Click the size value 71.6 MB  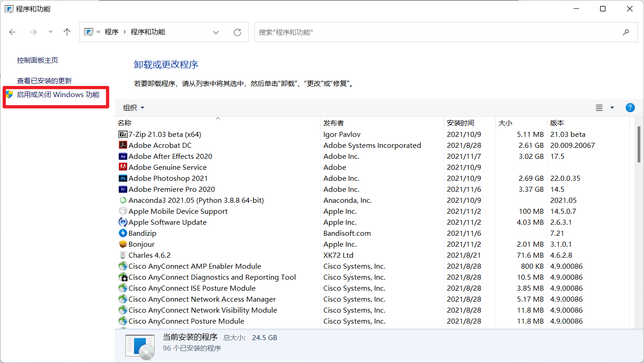[x=531, y=255]
